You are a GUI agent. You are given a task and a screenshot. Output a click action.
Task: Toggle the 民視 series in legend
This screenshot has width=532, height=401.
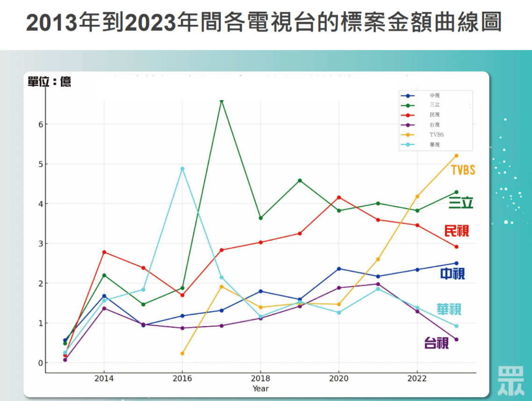[434, 115]
